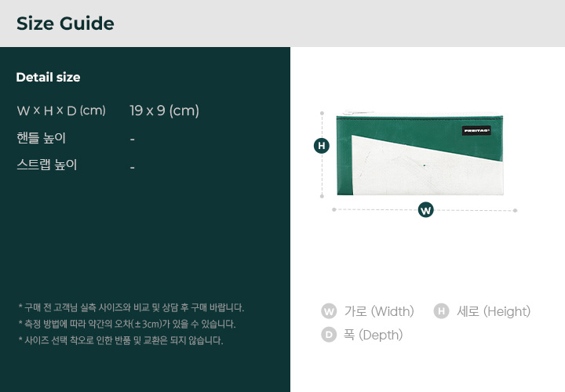Click the first note about 실측 사이즈
Image resolution: width=565 pixels, height=392 pixels.
pyautogui.click(x=131, y=308)
